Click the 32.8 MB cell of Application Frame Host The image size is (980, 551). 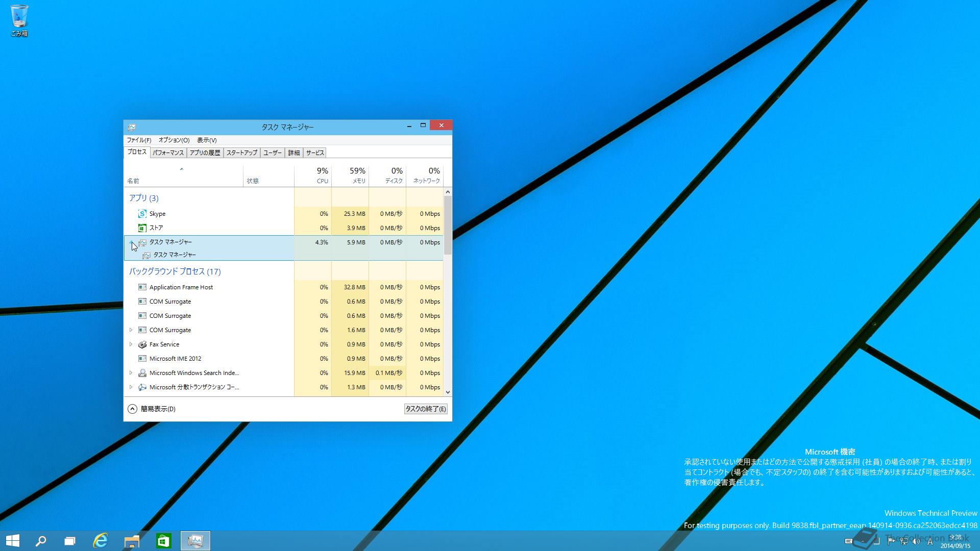click(350, 287)
